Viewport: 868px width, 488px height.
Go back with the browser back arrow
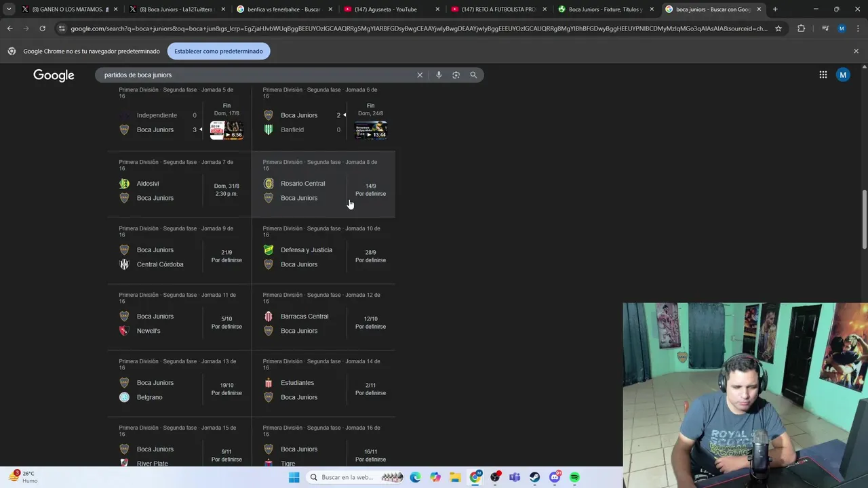pyautogui.click(x=9, y=28)
